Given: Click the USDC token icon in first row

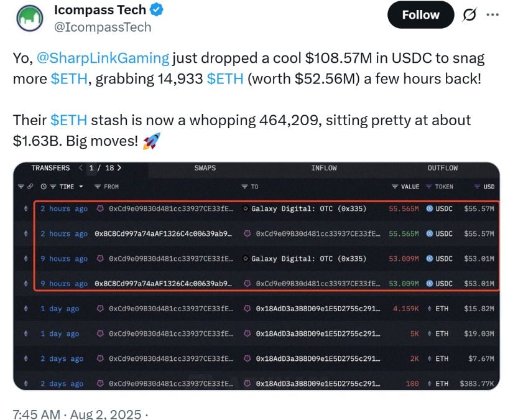Looking at the screenshot, I should click(430, 208).
